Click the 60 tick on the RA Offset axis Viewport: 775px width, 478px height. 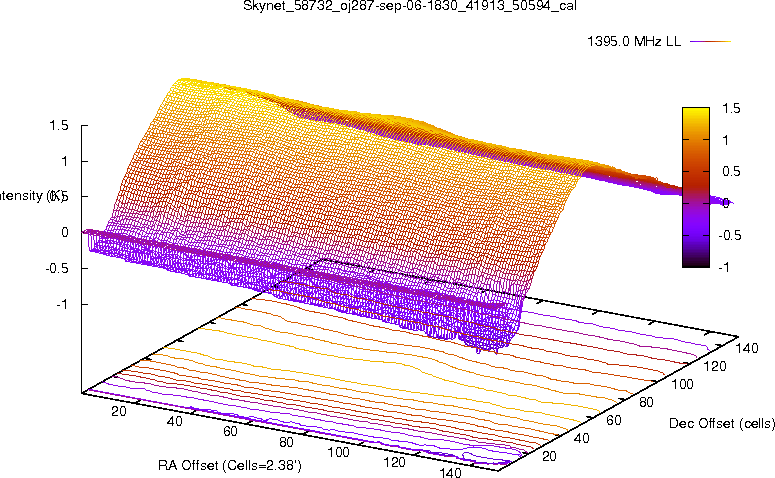click(x=230, y=432)
